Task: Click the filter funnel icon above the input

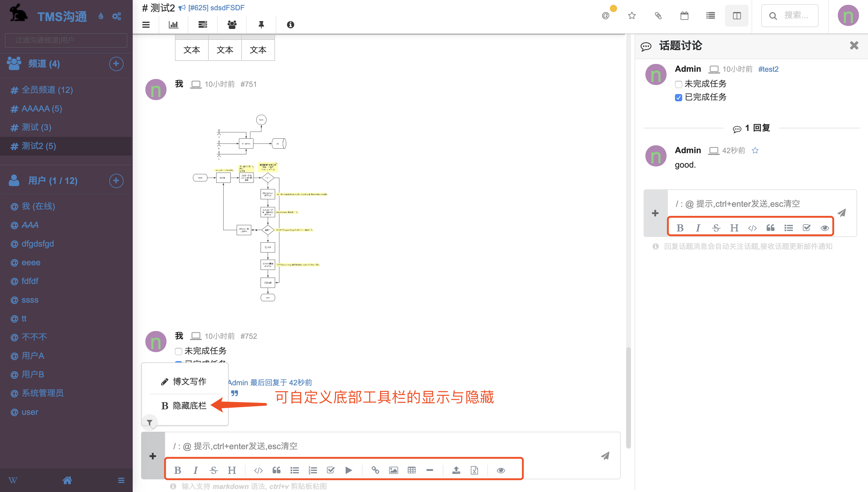Action: click(x=149, y=422)
